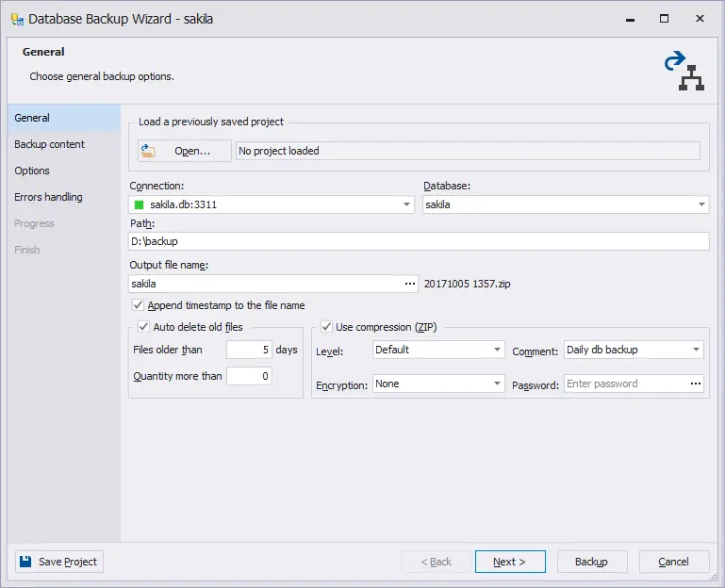725x588 pixels.
Task: Open the compression Level dropdown
Action: 497,350
